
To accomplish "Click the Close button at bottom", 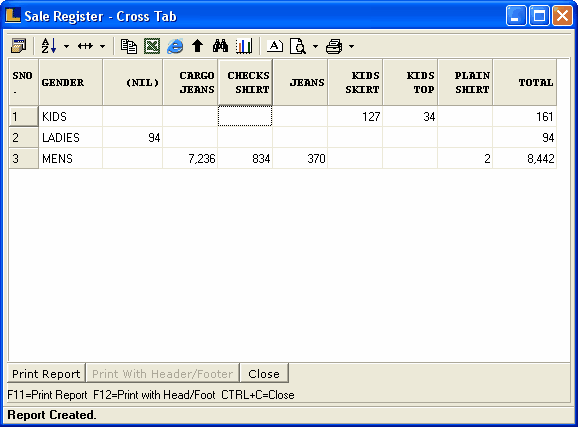I will click(264, 374).
